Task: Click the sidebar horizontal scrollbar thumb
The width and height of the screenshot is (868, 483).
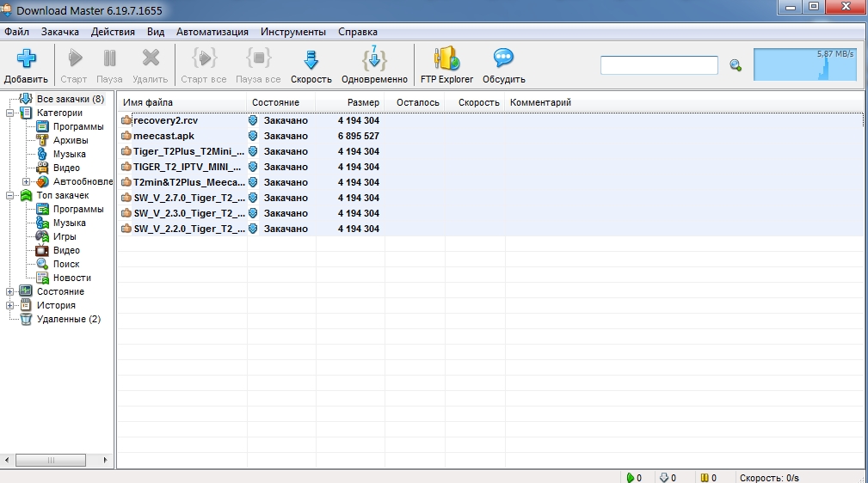Action: click(51, 460)
